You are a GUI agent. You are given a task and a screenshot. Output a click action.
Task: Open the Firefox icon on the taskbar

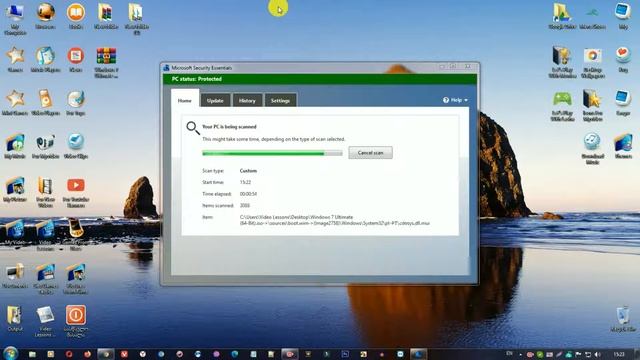coord(87,354)
